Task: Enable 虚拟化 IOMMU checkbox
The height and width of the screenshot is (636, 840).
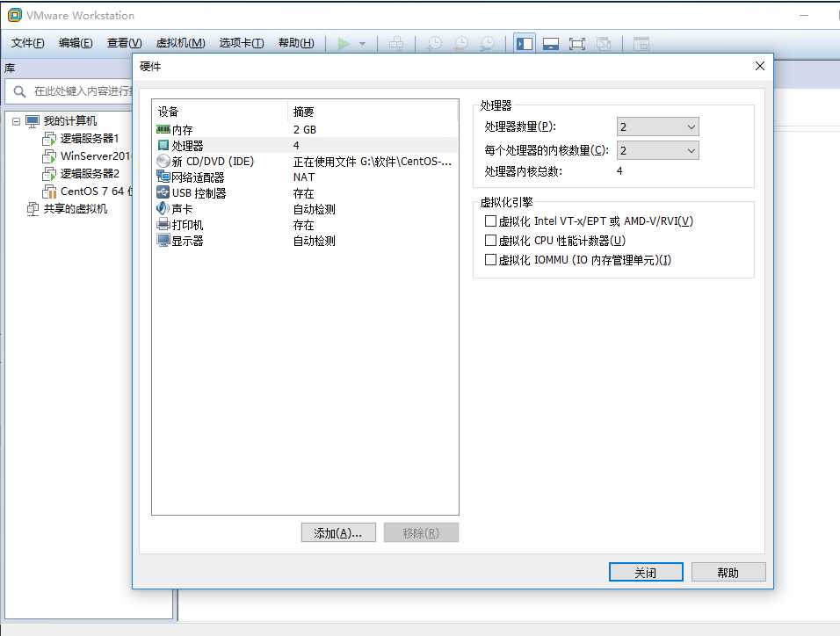Action: point(490,260)
